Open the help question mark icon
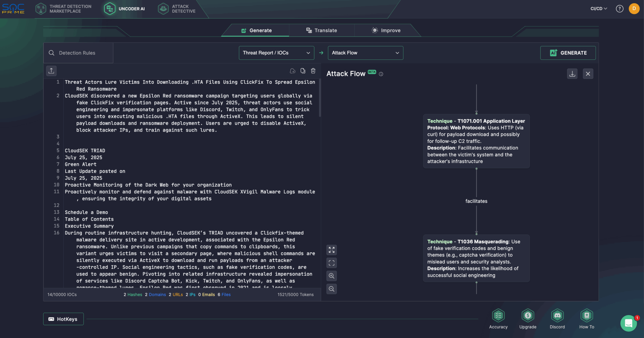The width and height of the screenshot is (644, 338). (x=619, y=8)
